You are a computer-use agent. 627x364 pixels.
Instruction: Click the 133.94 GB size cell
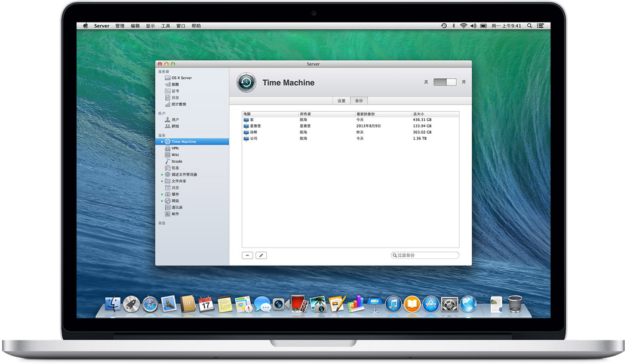tap(422, 126)
